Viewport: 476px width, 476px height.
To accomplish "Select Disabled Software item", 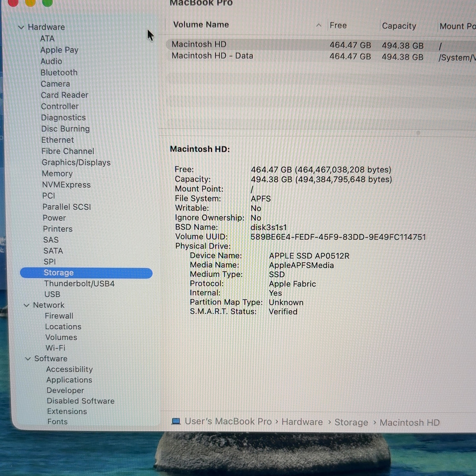I will coord(81,401).
